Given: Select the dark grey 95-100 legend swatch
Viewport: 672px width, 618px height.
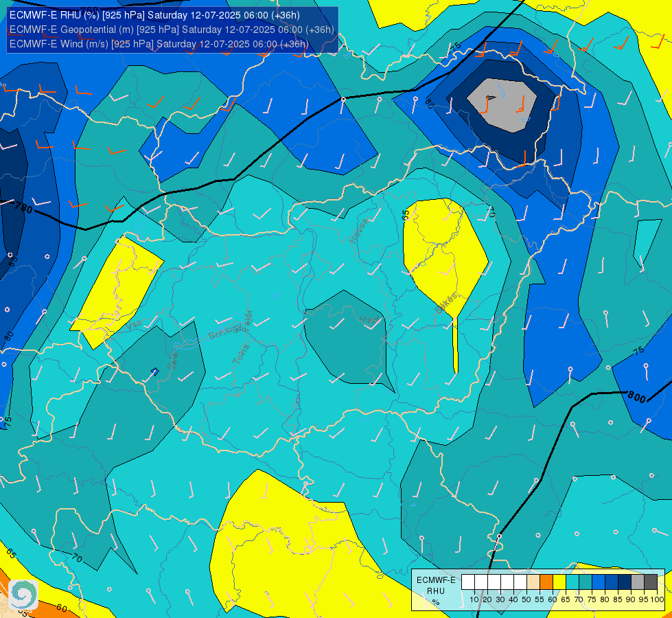Looking at the screenshot, I should 651,582.
